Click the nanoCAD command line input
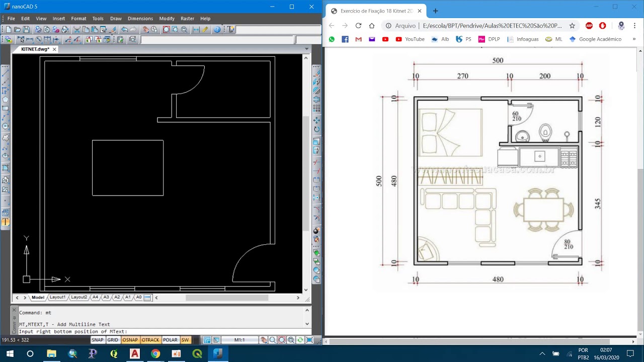This screenshot has width=644, height=362. click(161, 331)
